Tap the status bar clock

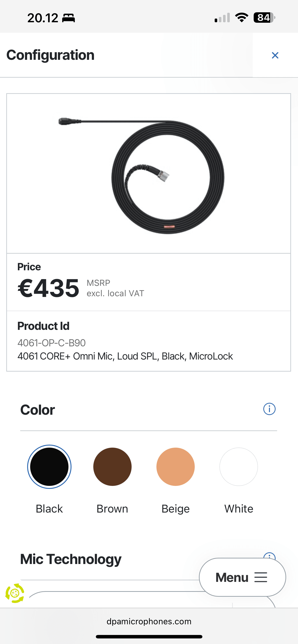[x=43, y=18]
